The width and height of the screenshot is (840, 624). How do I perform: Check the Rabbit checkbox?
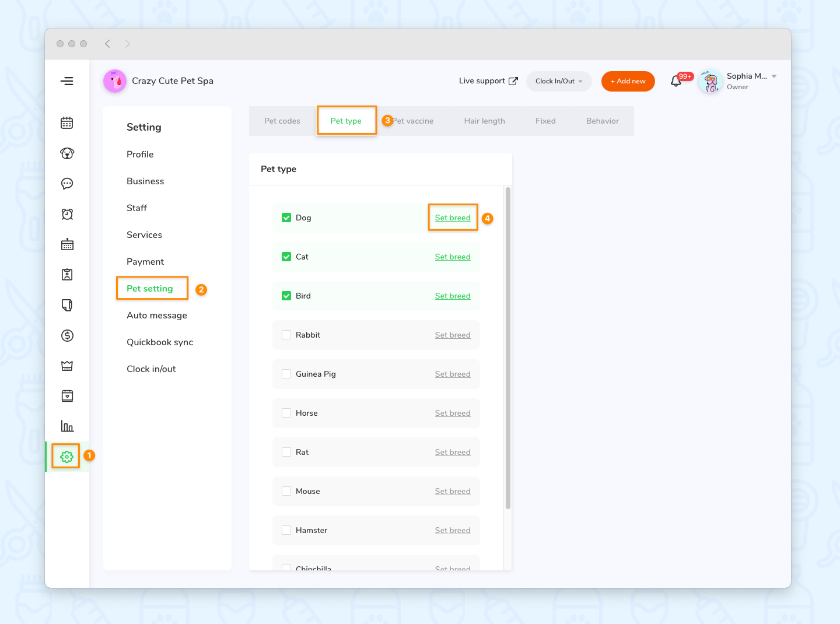(286, 335)
